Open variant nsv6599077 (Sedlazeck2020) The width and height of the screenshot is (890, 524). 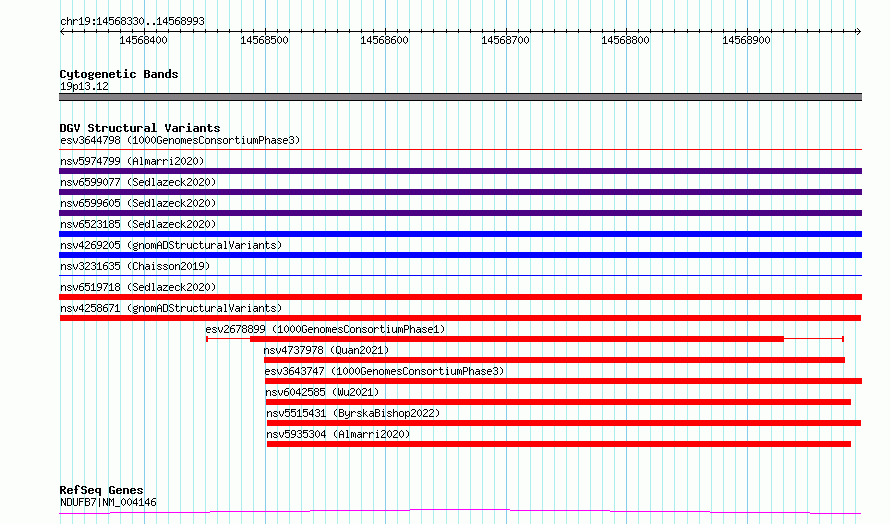pyautogui.click(x=138, y=182)
